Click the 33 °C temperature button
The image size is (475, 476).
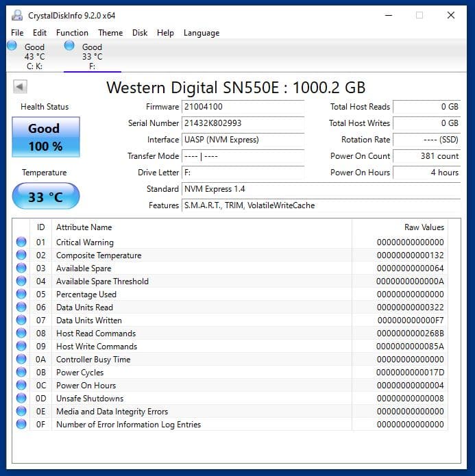tap(46, 196)
